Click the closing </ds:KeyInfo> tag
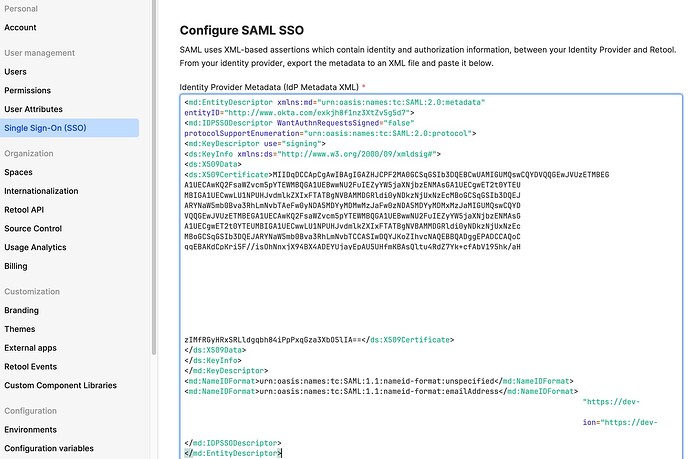690x459 pixels. click(x=213, y=360)
